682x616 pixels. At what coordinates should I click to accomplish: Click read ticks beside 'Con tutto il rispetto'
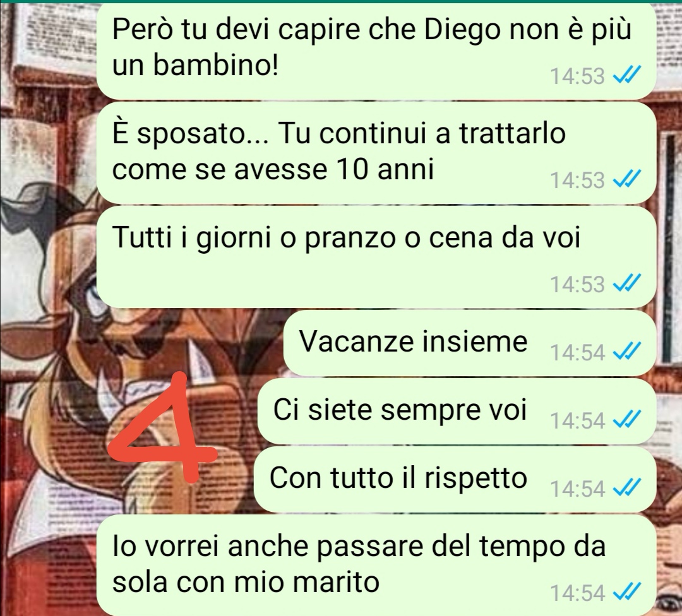(x=626, y=488)
